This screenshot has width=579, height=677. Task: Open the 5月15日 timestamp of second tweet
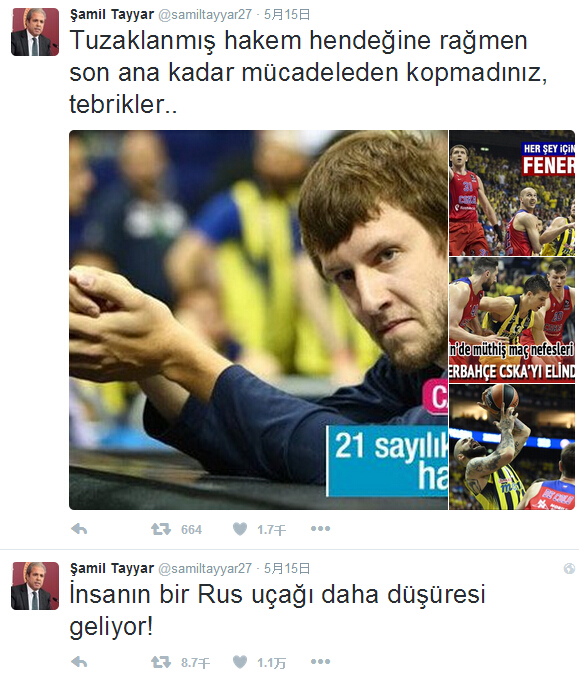click(x=287, y=569)
